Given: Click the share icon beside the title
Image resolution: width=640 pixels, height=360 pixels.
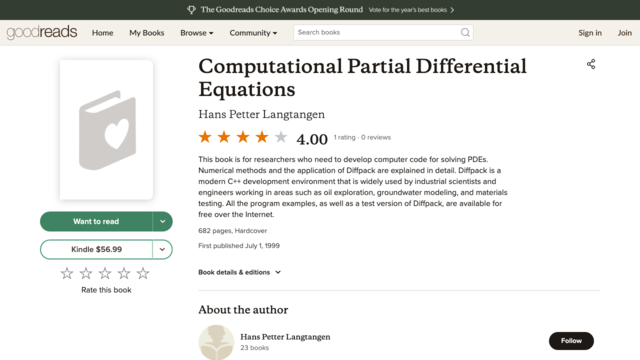Looking at the screenshot, I should (x=591, y=64).
